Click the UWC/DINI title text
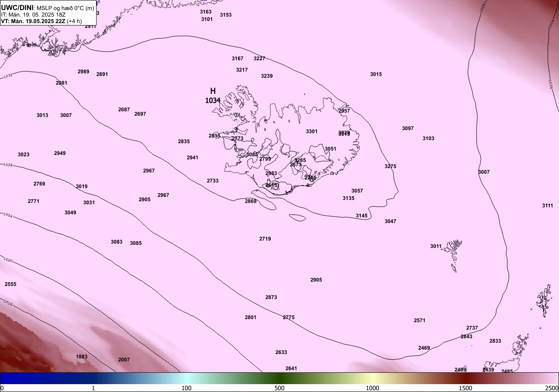Viewport: 559px width, 392px height. pyautogui.click(x=17, y=7)
